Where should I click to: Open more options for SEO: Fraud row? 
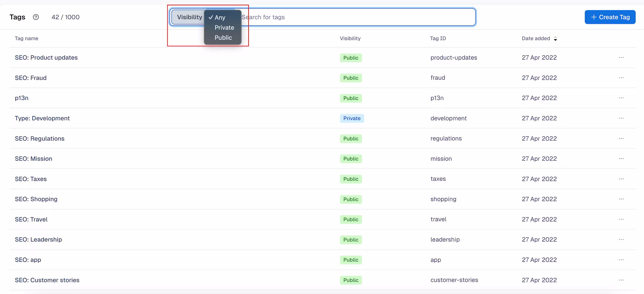click(621, 78)
